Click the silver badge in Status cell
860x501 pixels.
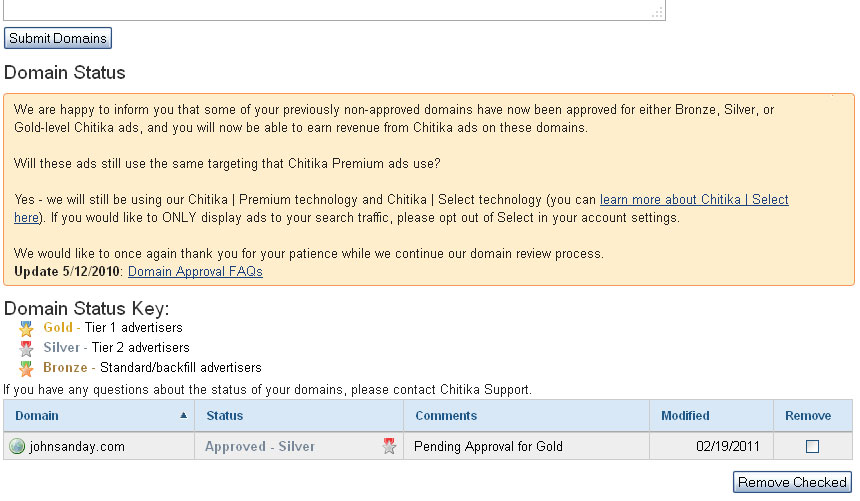[390, 447]
